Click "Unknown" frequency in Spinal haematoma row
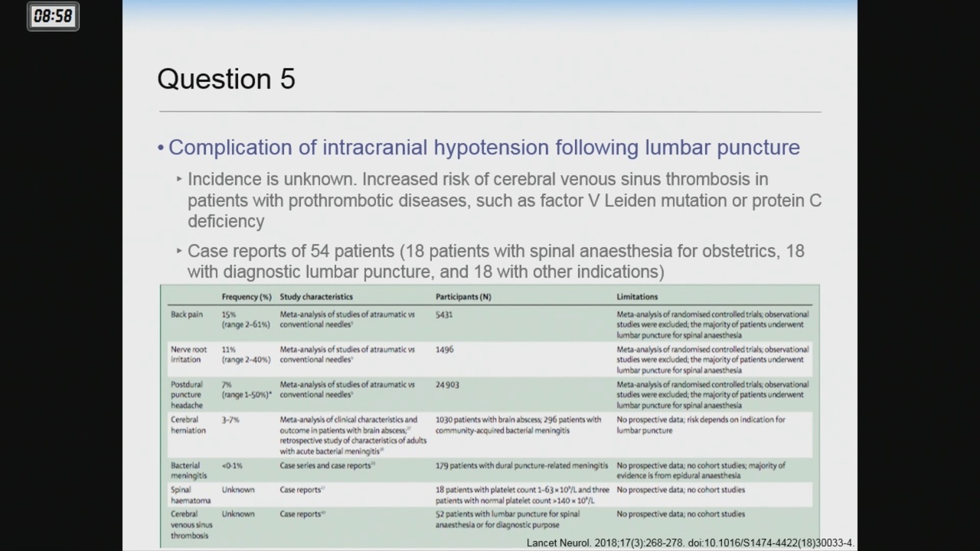Image resolution: width=980 pixels, height=551 pixels. point(238,490)
